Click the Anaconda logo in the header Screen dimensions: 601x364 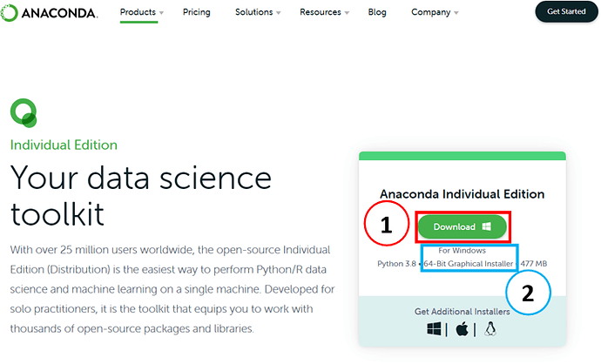[x=49, y=13]
